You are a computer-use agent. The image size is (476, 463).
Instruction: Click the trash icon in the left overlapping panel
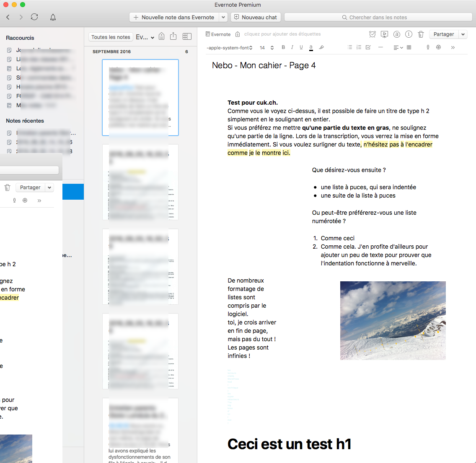coord(8,188)
